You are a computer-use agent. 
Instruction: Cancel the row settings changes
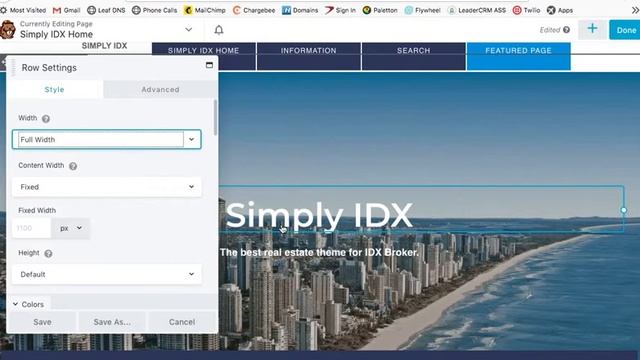182,322
